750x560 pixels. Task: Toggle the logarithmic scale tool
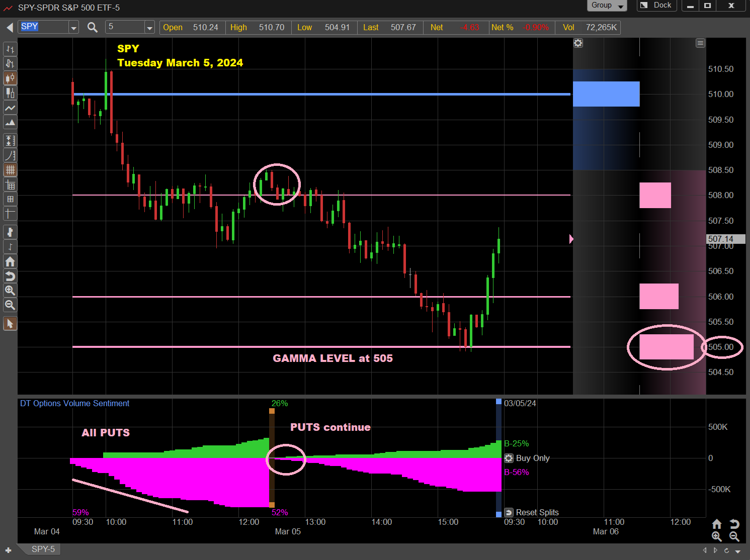(10, 155)
